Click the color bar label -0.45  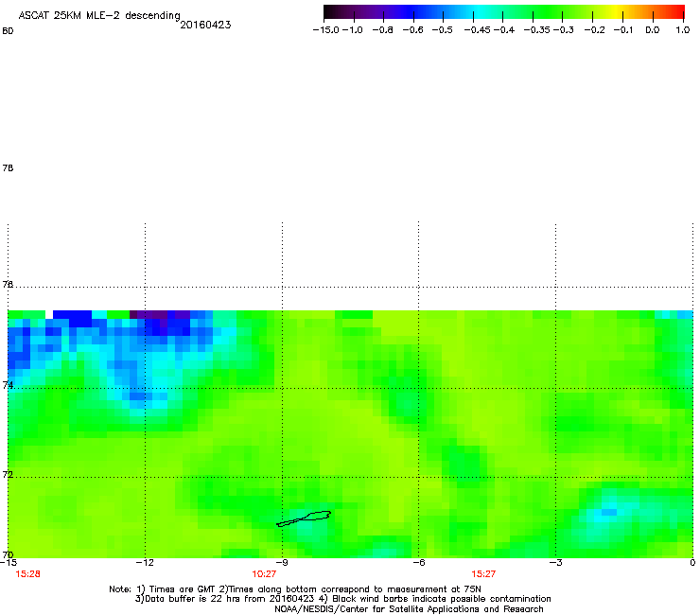point(478,30)
